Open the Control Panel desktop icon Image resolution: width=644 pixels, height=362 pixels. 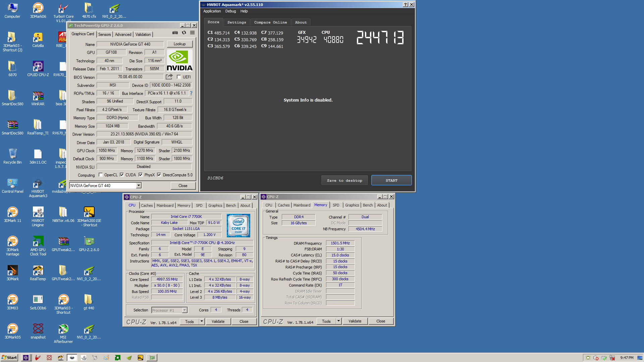click(x=12, y=185)
